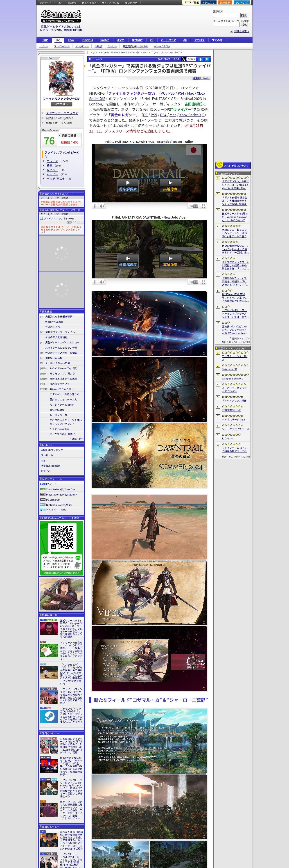Open the ハードウェア tab
The width and height of the screenshot is (289, 868).
point(168,40)
